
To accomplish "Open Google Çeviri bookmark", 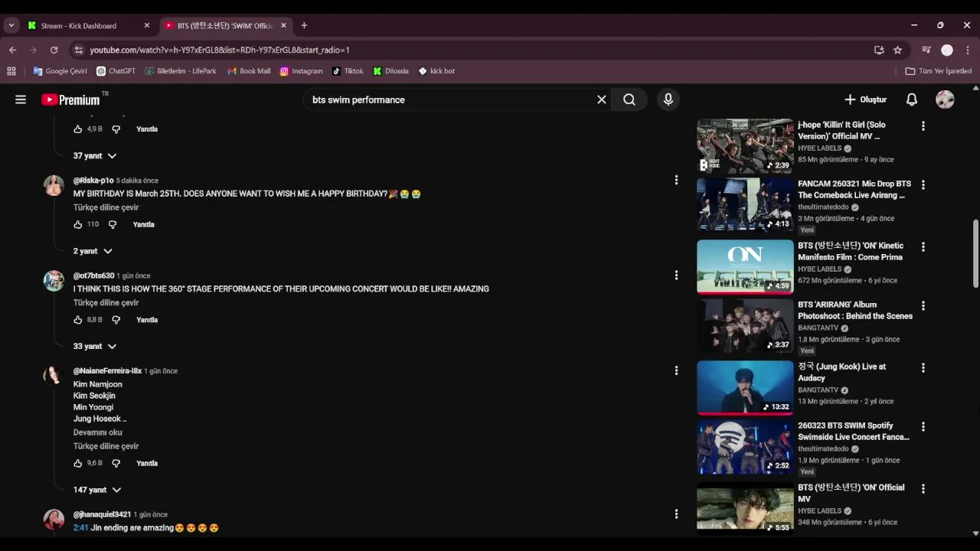I will (x=60, y=71).
